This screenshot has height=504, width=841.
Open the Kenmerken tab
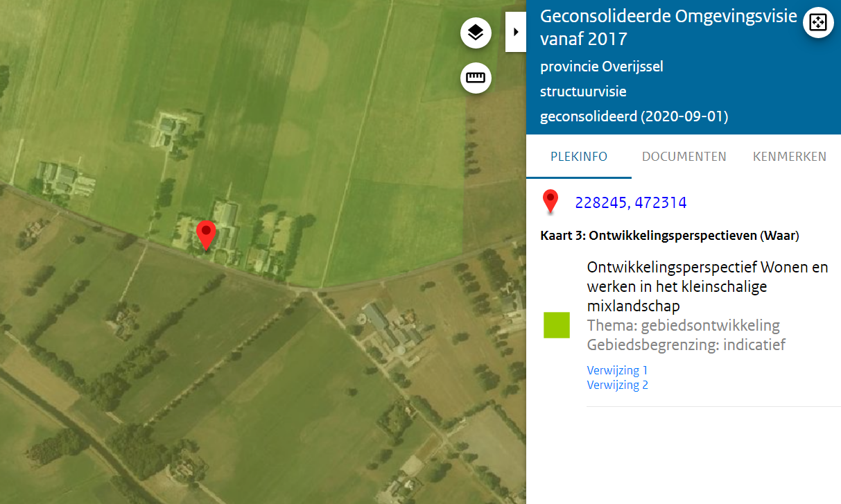click(x=790, y=157)
